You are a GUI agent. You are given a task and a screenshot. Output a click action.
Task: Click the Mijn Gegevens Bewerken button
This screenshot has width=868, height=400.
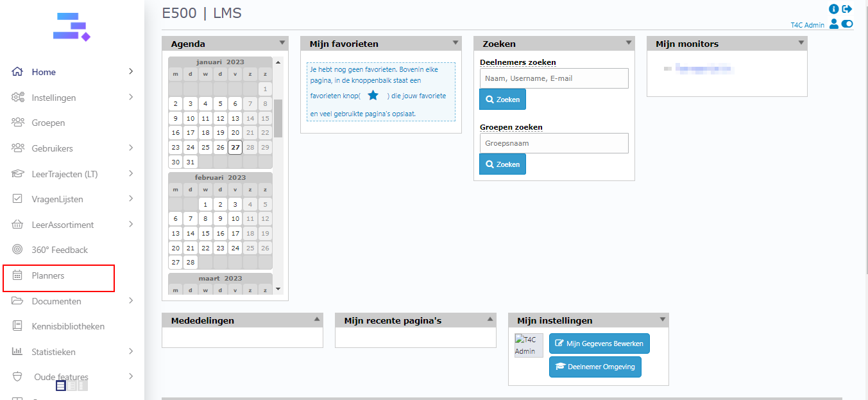click(599, 343)
